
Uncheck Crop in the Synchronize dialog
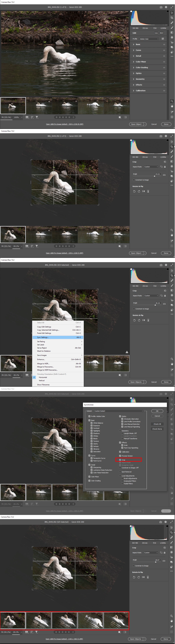(x=120, y=460)
